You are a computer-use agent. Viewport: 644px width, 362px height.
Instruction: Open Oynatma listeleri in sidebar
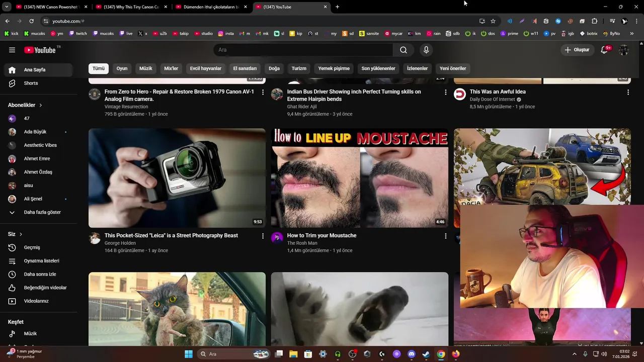click(38, 261)
